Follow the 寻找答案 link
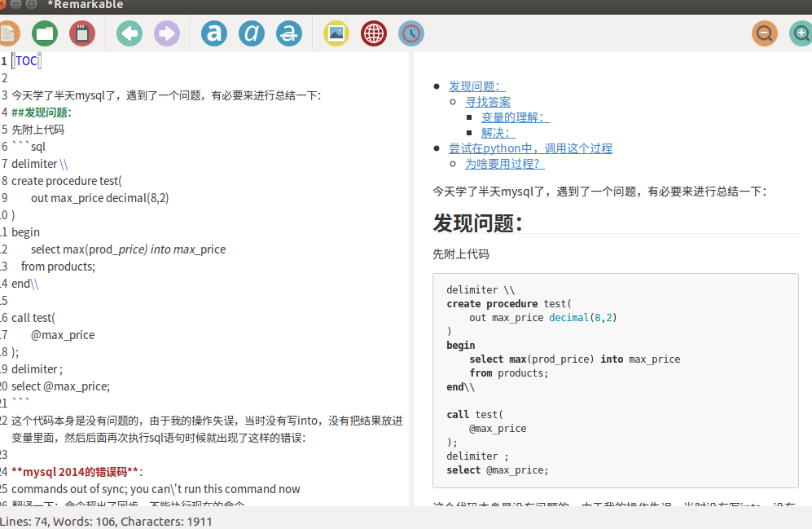Image resolution: width=812 pixels, height=529 pixels. [489, 101]
